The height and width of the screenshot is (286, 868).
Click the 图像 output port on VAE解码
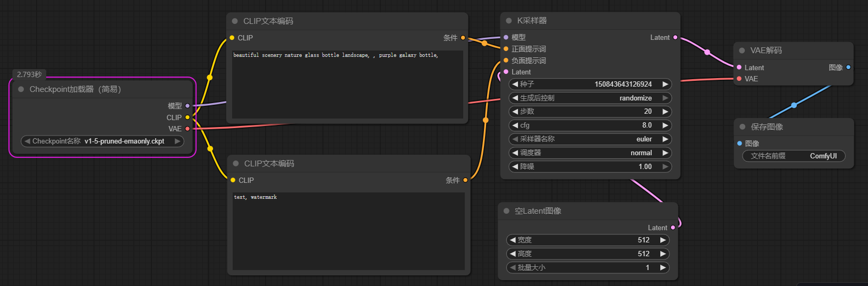848,67
